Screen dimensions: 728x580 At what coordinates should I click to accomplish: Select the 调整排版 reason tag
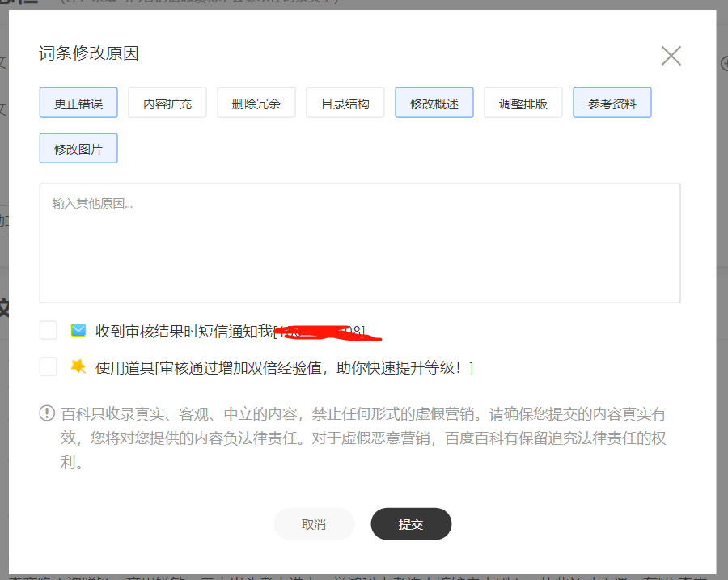click(x=523, y=102)
